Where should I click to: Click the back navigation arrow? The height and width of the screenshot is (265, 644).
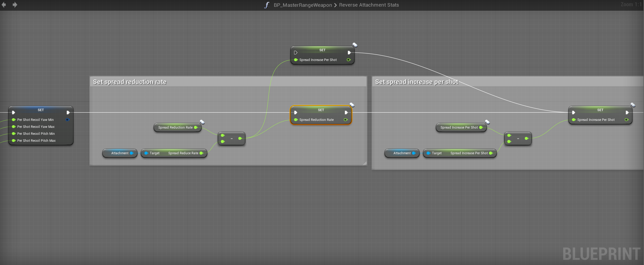point(4,5)
